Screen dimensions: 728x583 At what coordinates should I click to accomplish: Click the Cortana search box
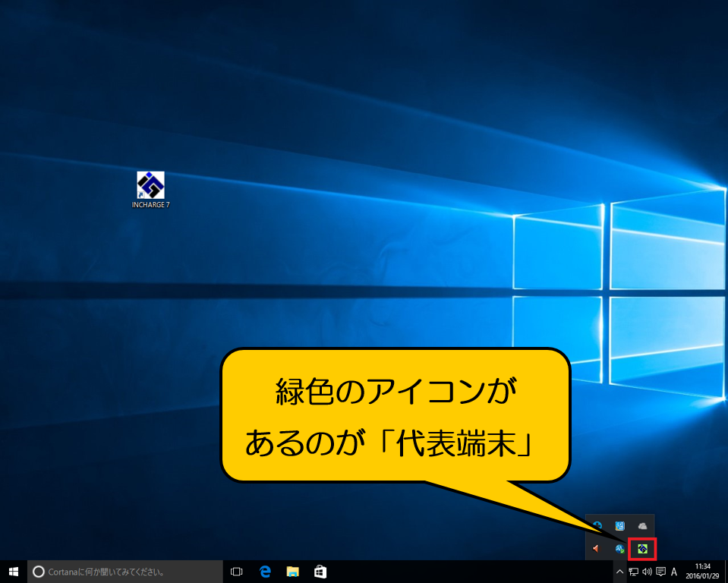(125, 572)
